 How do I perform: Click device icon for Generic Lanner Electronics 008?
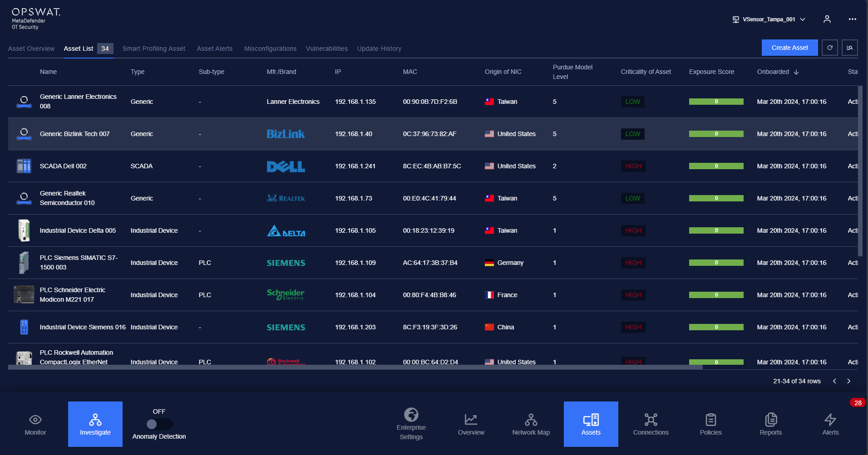pos(24,102)
